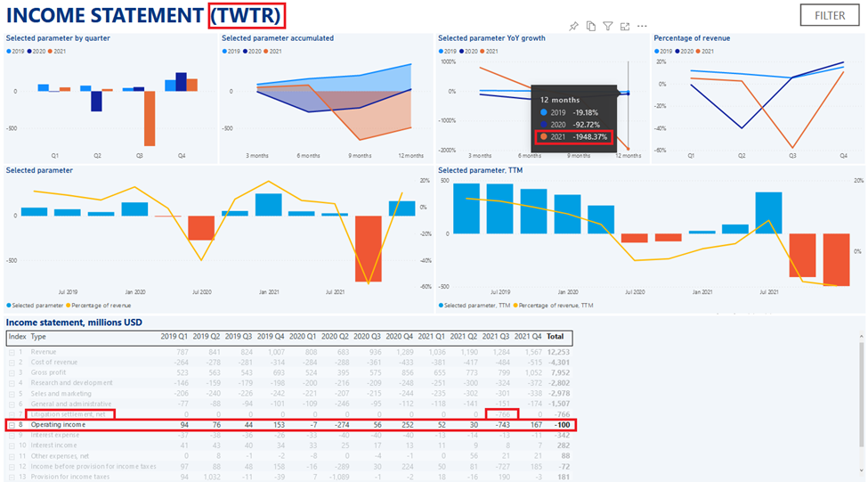This screenshot has width=868, height=482.
Task: Open the filter funnel icon on the visual
Action: [608, 27]
